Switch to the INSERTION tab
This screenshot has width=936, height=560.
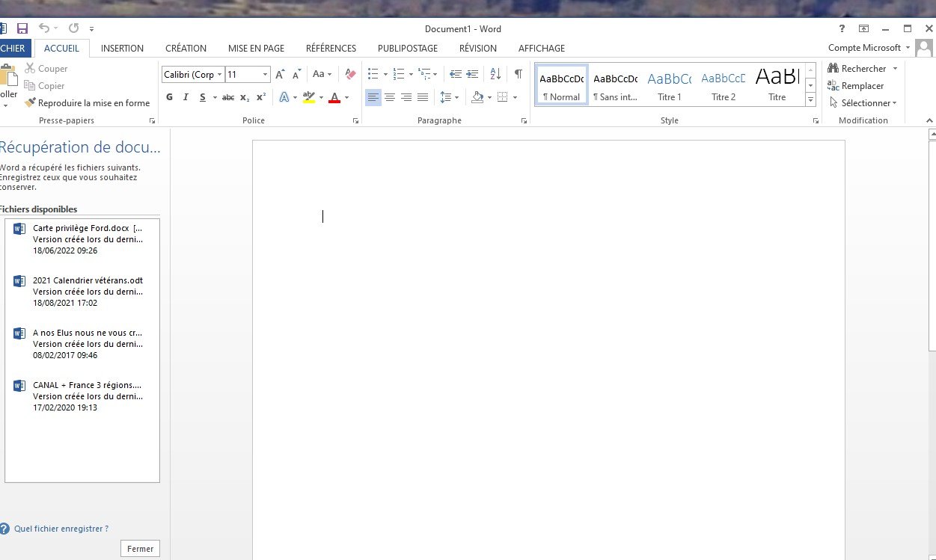[122, 48]
